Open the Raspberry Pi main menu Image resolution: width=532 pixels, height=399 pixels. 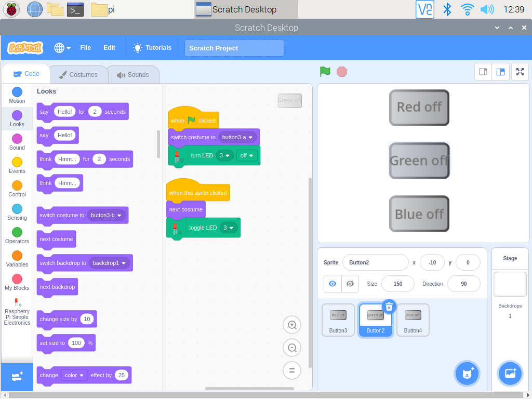(x=11, y=9)
